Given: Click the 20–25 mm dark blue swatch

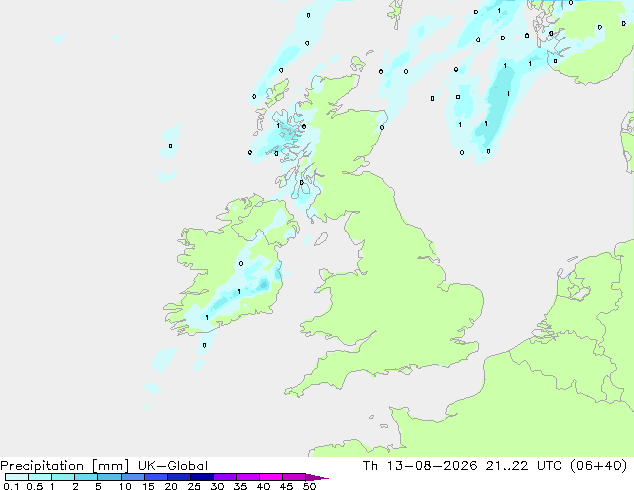Looking at the screenshot, I should (178, 477).
